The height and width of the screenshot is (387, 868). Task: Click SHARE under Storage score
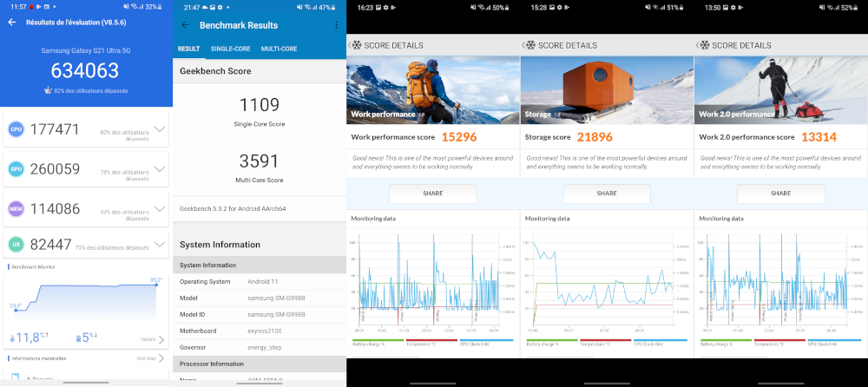click(x=607, y=193)
